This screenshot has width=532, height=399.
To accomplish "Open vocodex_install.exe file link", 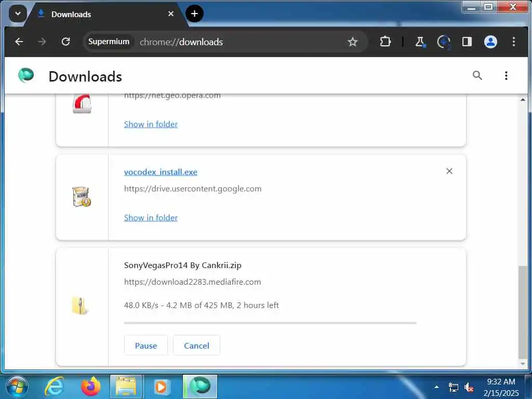I will pos(161,172).
